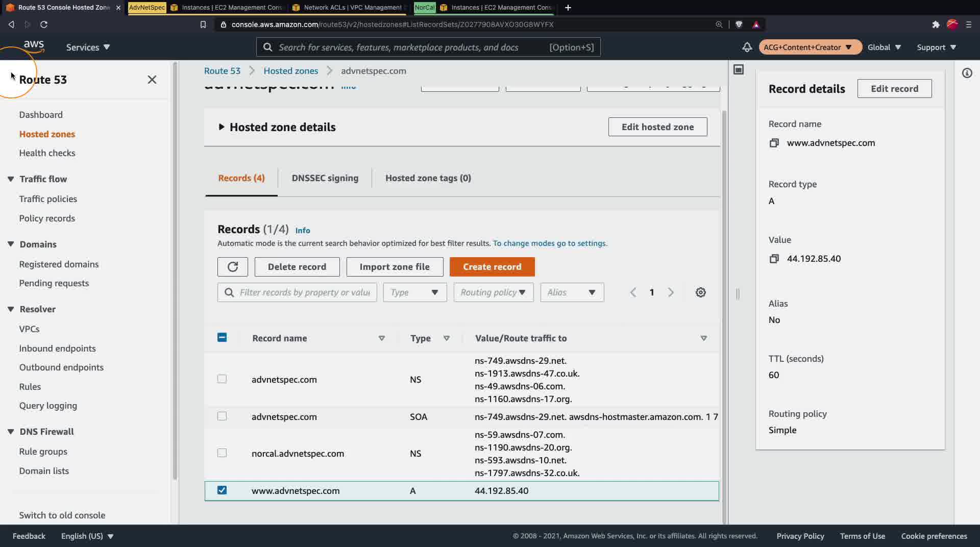980x547 pixels.
Task: Follow the Hosted zones breadcrumb link
Action: click(291, 71)
